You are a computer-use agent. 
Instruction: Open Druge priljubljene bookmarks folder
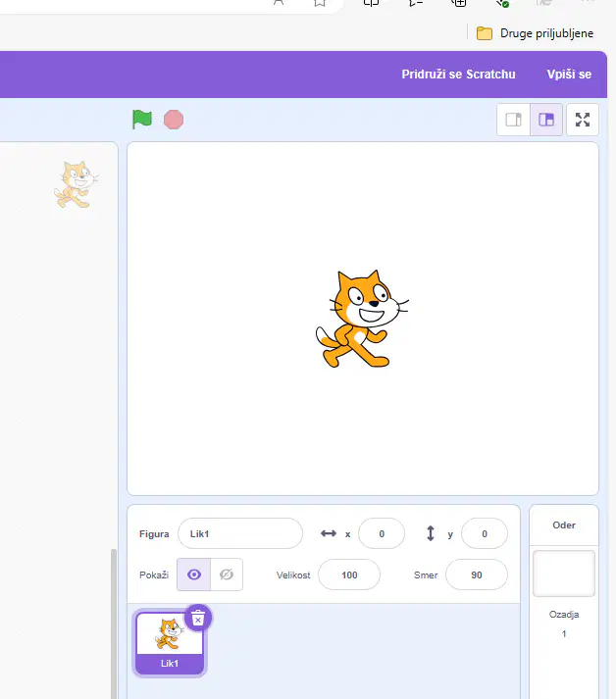(535, 33)
